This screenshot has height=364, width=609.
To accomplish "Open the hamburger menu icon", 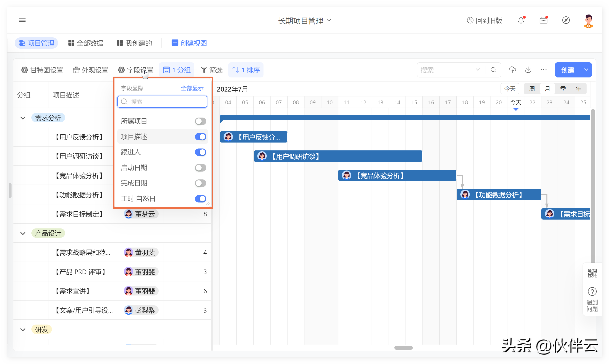I will coord(22,20).
